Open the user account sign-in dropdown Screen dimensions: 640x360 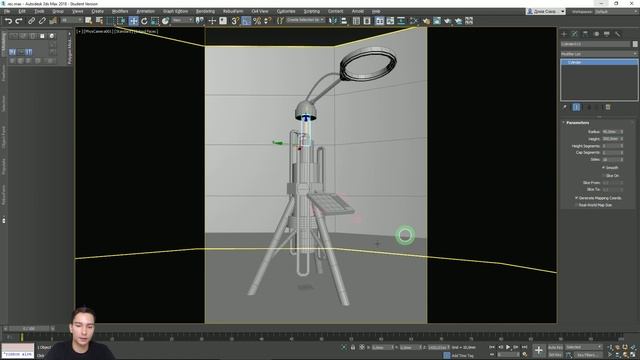(545, 11)
